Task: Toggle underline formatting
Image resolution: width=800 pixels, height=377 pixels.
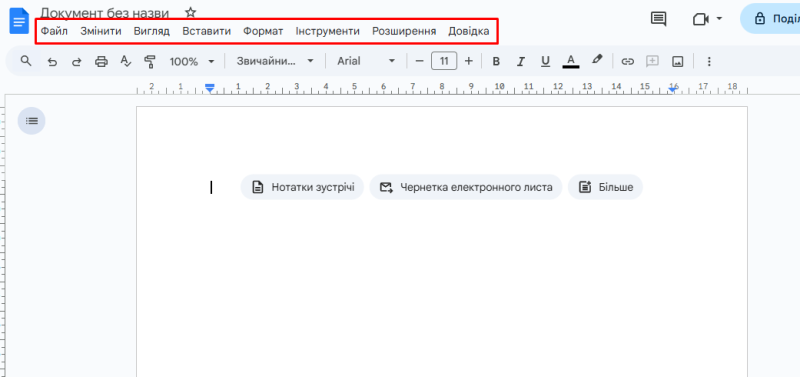Action: (545, 62)
